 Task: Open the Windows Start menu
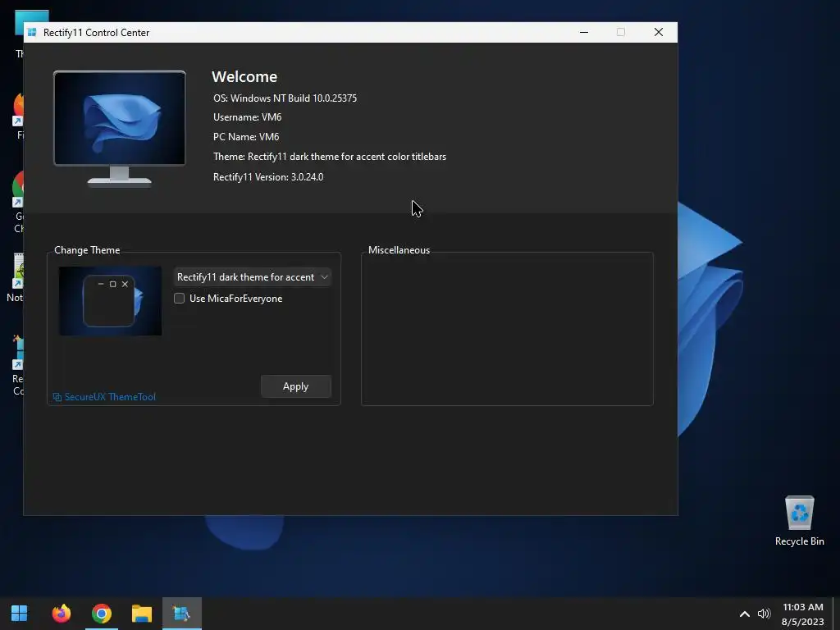coord(20,613)
